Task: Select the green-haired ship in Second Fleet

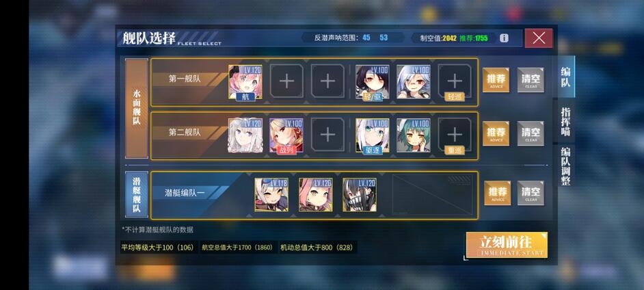Action: [x=414, y=135]
